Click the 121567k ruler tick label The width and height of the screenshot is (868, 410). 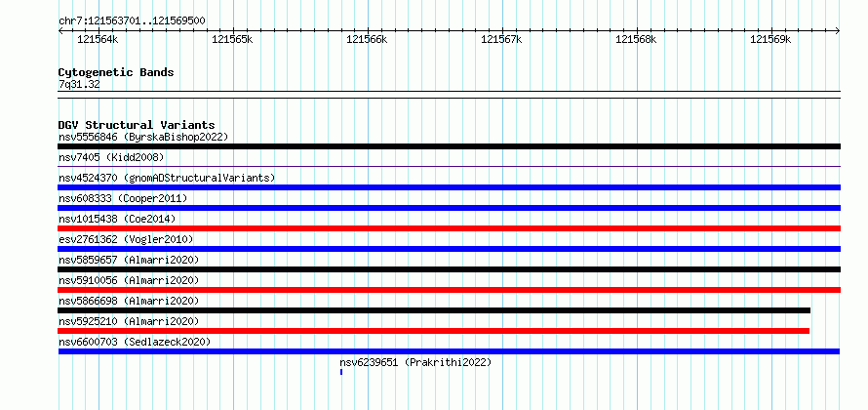pyautogui.click(x=501, y=39)
